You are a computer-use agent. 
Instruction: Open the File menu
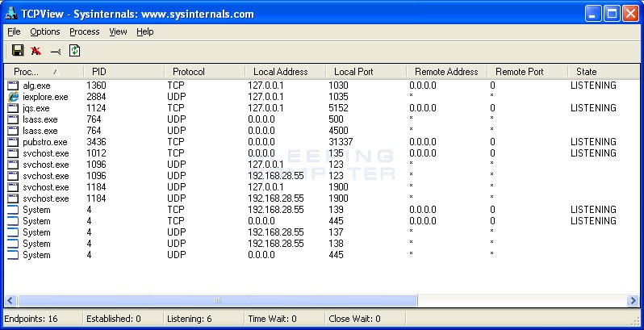click(14, 31)
